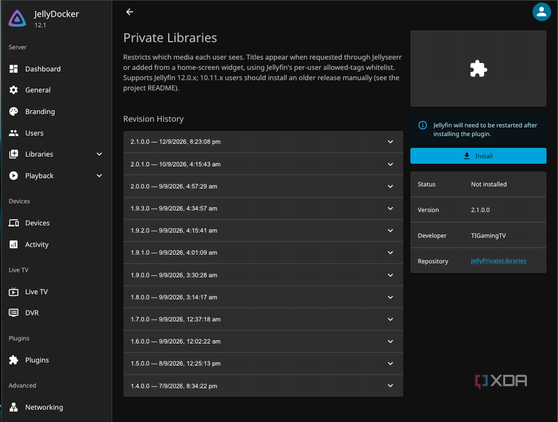This screenshot has height=422, width=558.
Task: Expand the Libraries sidebar submenu chevron
Action: [99, 154]
